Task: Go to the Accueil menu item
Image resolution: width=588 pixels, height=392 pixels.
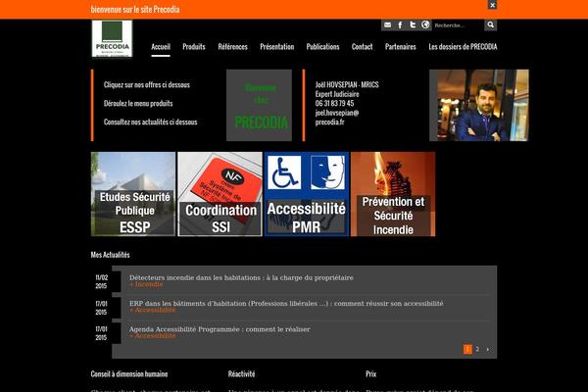Action: coord(161,47)
